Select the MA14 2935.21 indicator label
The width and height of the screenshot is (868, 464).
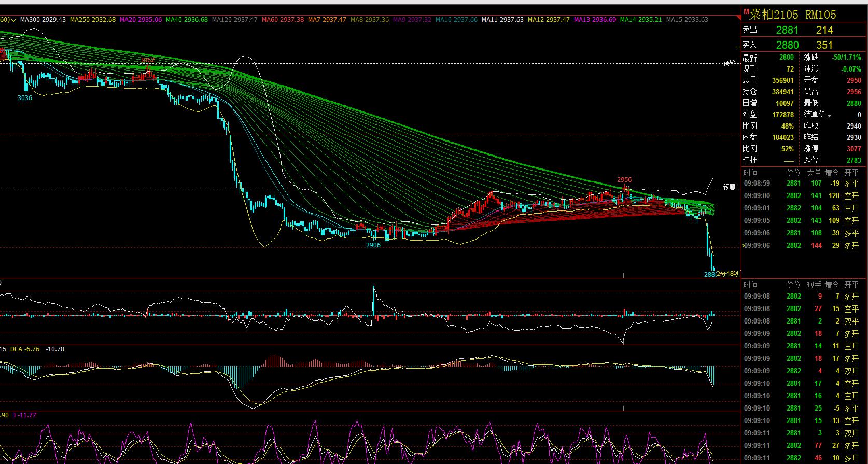click(x=641, y=20)
